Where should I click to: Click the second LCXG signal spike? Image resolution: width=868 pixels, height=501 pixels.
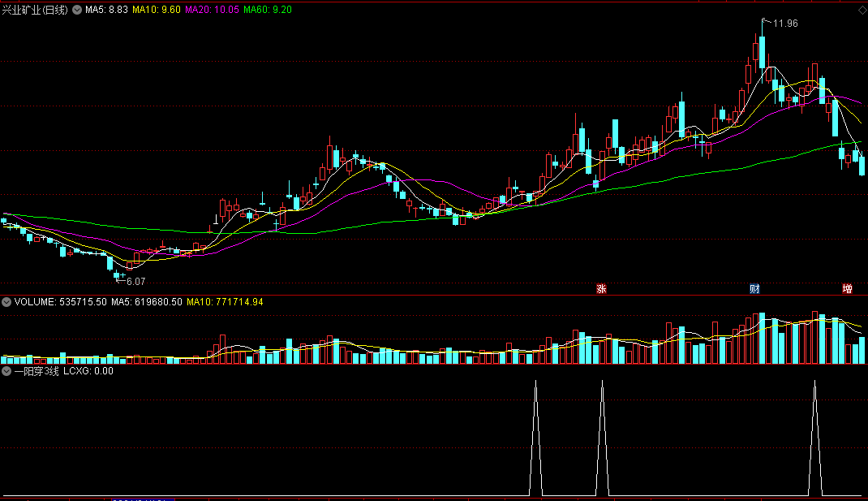(602, 438)
